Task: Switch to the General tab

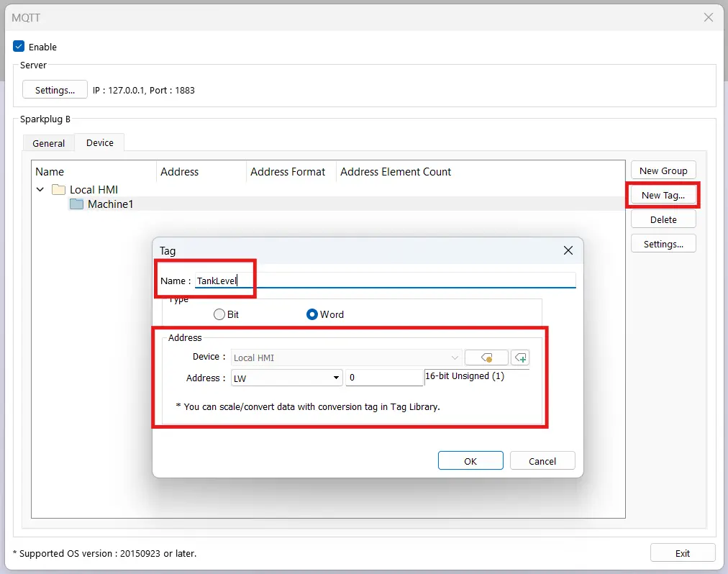Action: pyautogui.click(x=48, y=143)
